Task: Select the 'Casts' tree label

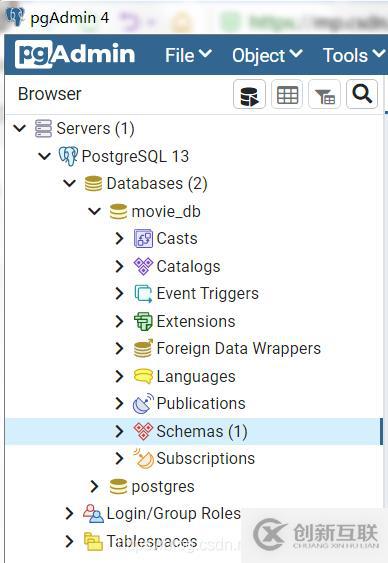Action: click(177, 239)
